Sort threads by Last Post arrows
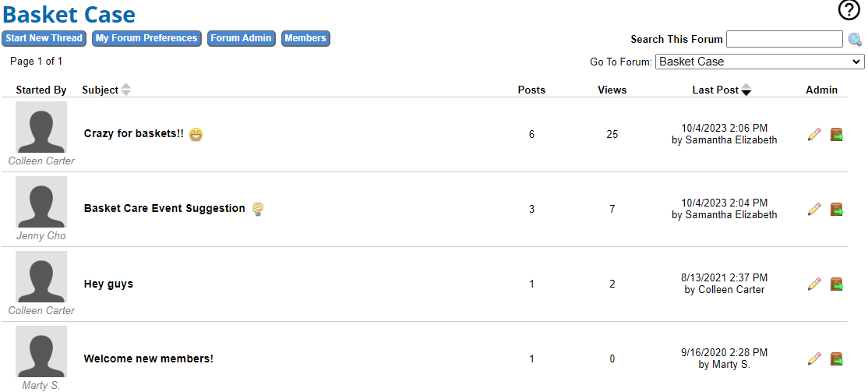The image size is (868, 392). 746,90
